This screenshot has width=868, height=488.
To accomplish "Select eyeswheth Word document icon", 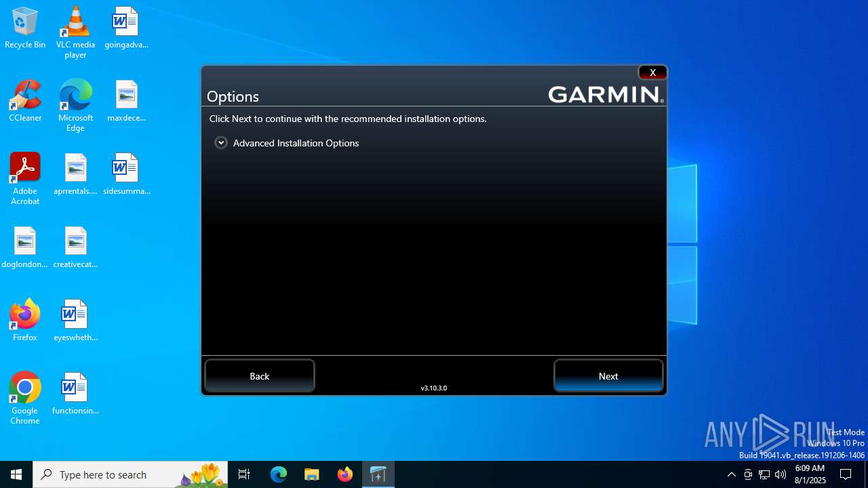I will coord(75,321).
